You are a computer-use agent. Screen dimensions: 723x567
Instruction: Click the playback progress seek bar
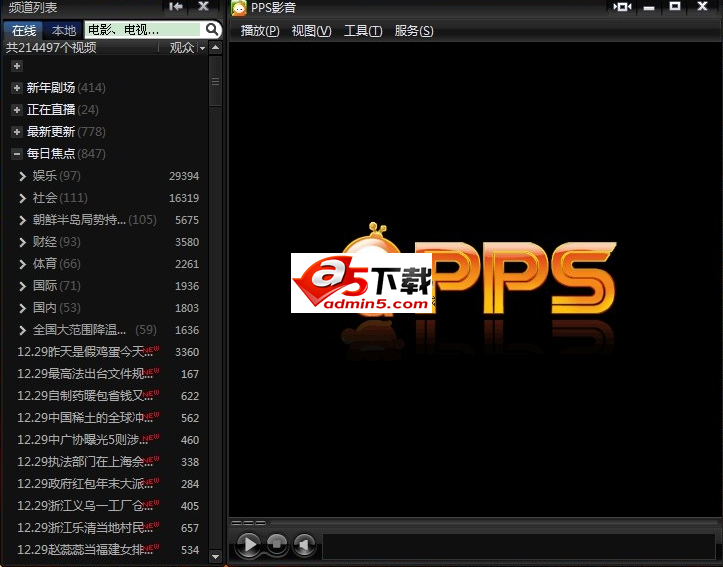click(x=475, y=523)
